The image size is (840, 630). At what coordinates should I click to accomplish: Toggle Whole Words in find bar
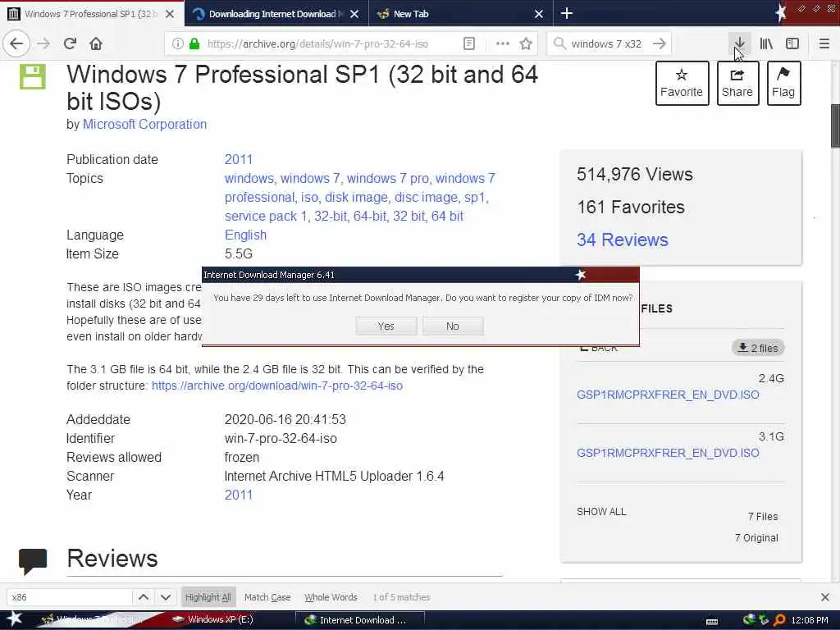coord(331,597)
